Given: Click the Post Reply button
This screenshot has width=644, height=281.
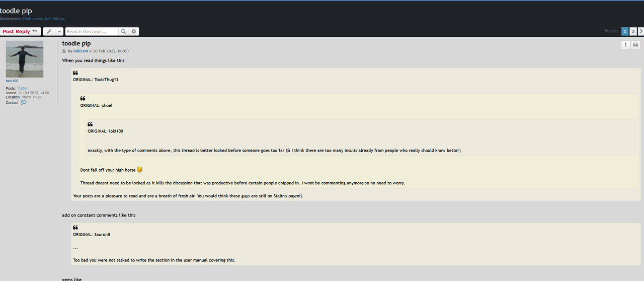Looking at the screenshot, I should (20, 31).
